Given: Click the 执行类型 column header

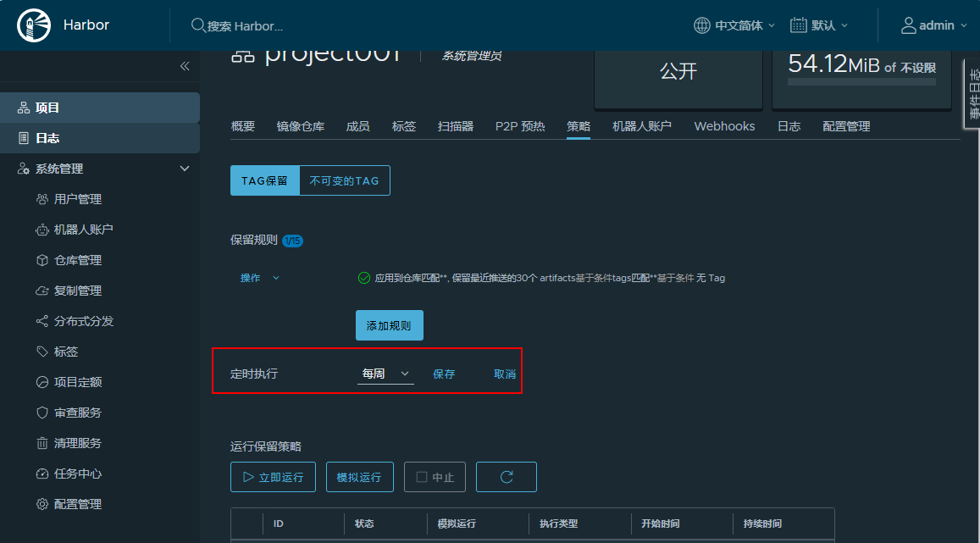Looking at the screenshot, I should (x=559, y=524).
